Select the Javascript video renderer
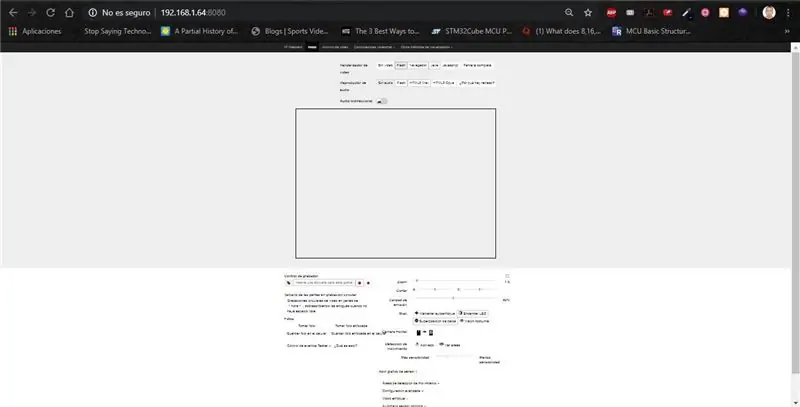This screenshot has height=407, width=800. pyautogui.click(x=450, y=65)
